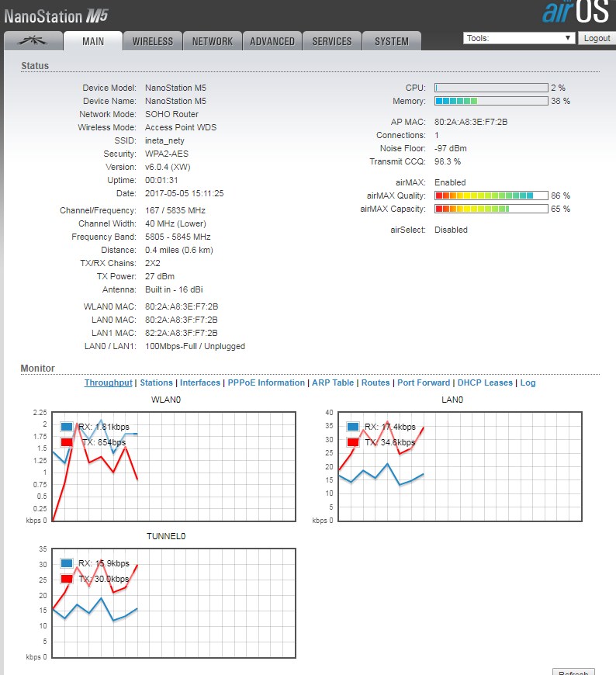Click the Transmit CCQ value 98.3 %
The width and height of the screenshot is (616, 675).
coord(448,161)
